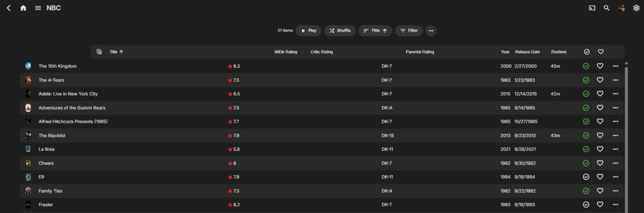Open the settings gear icon
This screenshot has height=213, width=644.
point(636,8)
